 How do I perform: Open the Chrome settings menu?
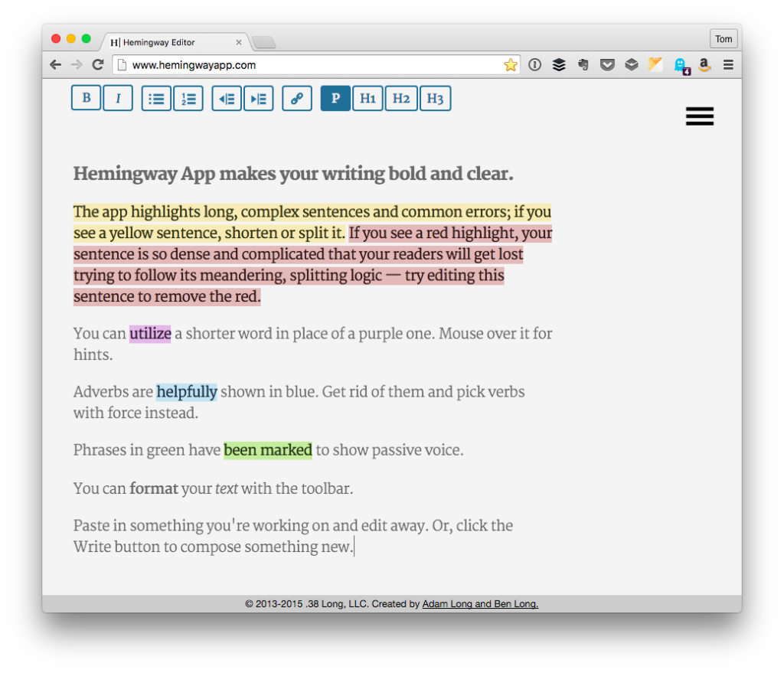tap(729, 64)
